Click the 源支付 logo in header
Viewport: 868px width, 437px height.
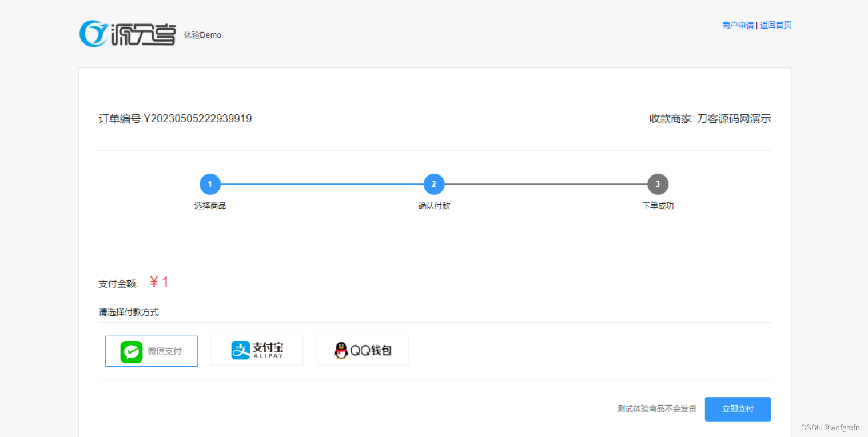pyautogui.click(x=128, y=34)
